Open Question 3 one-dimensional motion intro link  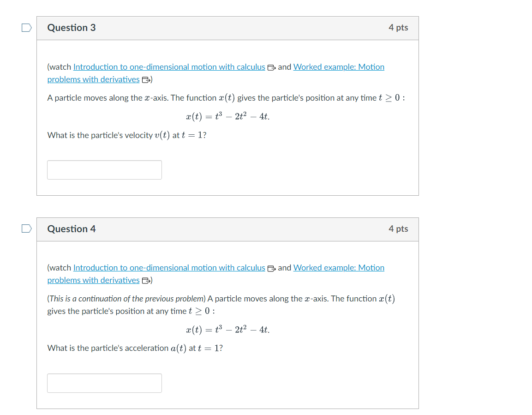[x=169, y=67]
